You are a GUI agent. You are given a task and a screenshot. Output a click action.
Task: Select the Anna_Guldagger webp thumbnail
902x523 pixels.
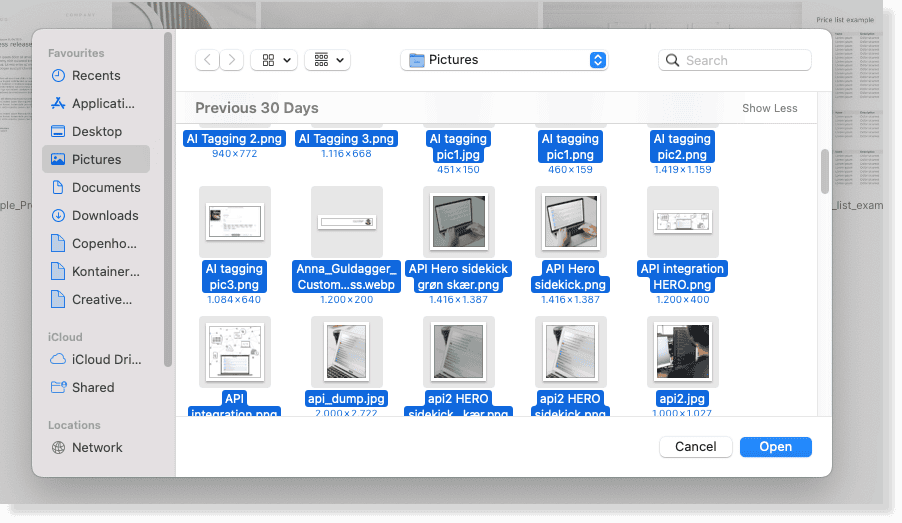(x=347, y=221)
